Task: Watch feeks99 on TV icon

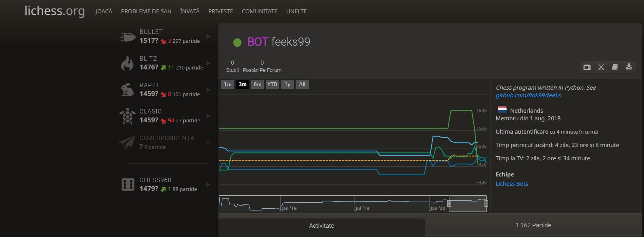Action: click(x=587, y=67)
